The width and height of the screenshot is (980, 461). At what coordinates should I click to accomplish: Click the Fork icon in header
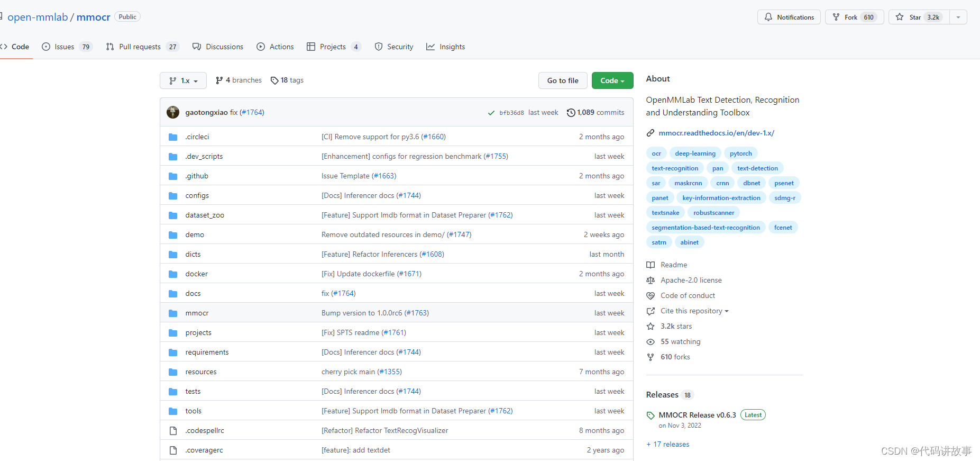point(836,17)
